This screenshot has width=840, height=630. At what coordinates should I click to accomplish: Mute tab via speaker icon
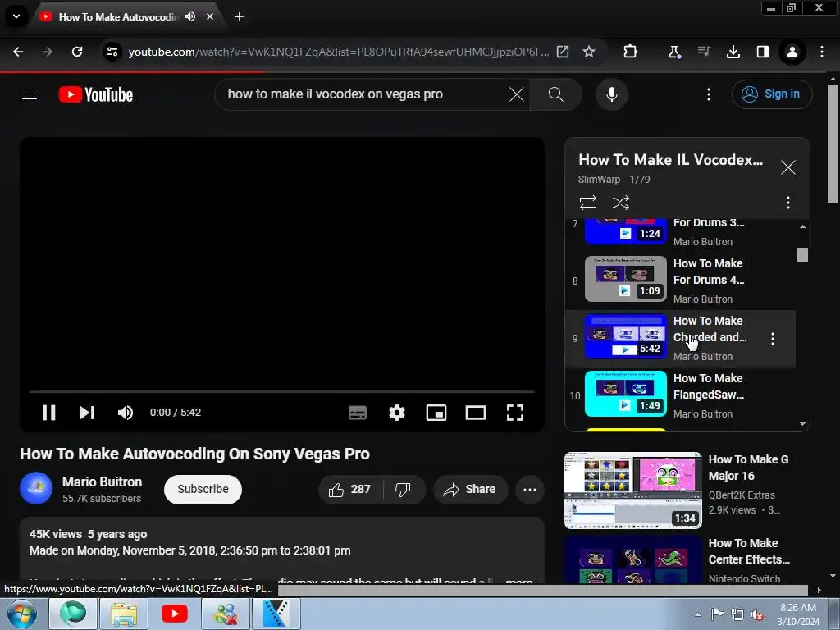(x=190, y=16)
